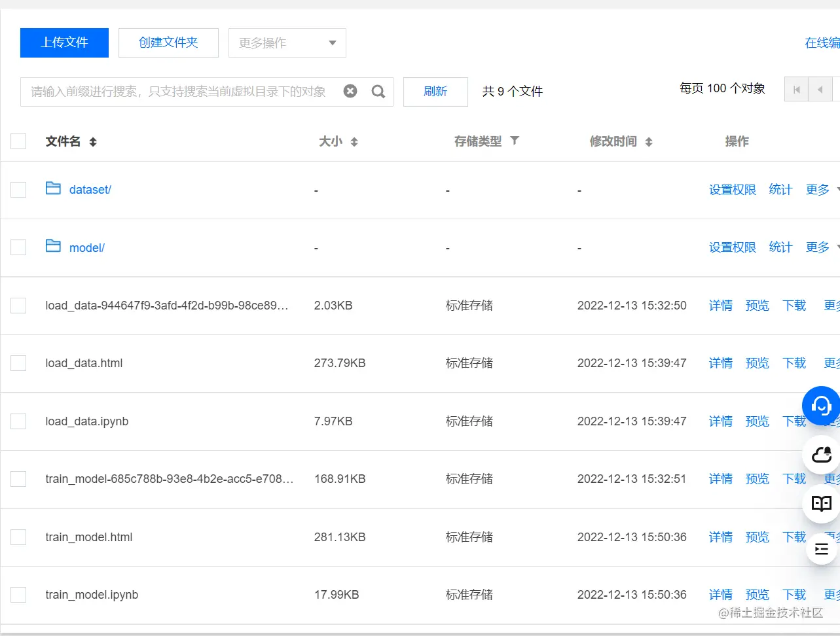Viewport: 840px width, 636px height.
Task: Open the cloud assistant floating button
Action: click(822, 454)
